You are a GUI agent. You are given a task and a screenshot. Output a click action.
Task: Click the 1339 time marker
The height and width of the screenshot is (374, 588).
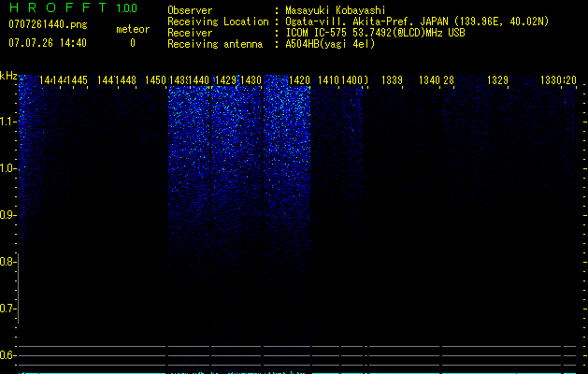coord(392,80)
